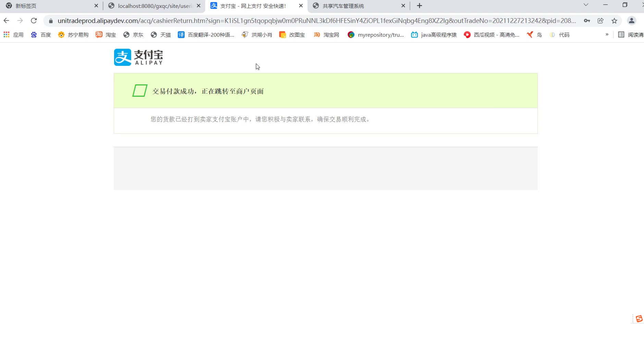Open the myrepository bookmark
644x343 pixels.
click(376, 35)
